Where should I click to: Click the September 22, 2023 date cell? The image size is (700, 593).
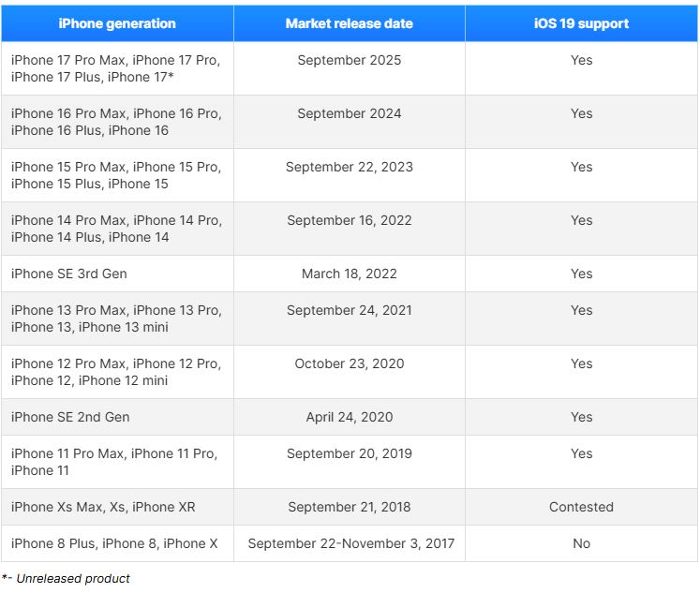tap(350, 175)
